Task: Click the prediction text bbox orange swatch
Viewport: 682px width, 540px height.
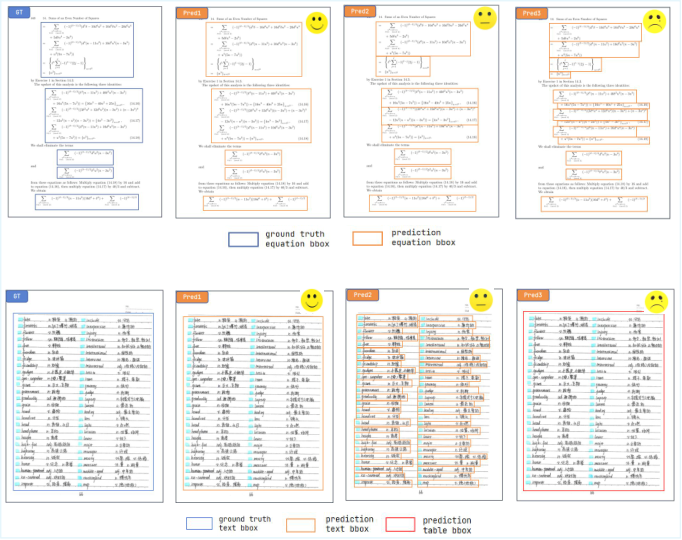Action: (301, 524)
